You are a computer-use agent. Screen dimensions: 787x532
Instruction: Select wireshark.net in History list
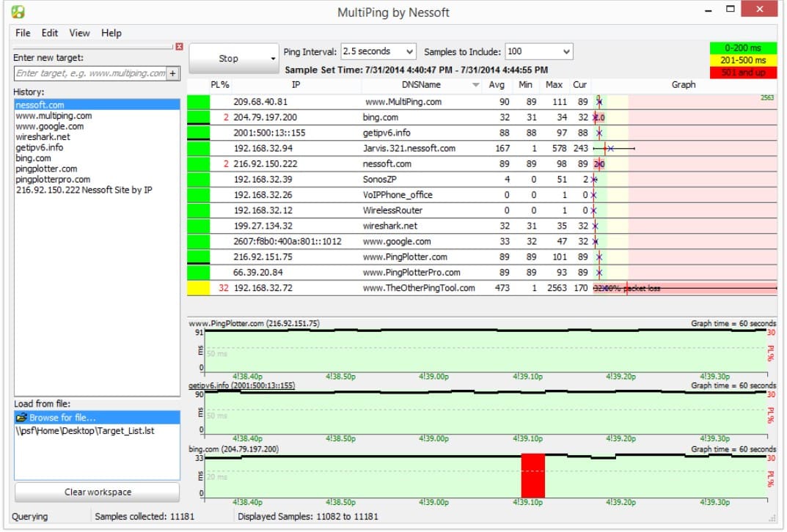pyautogui.click(x=43, y=136)
